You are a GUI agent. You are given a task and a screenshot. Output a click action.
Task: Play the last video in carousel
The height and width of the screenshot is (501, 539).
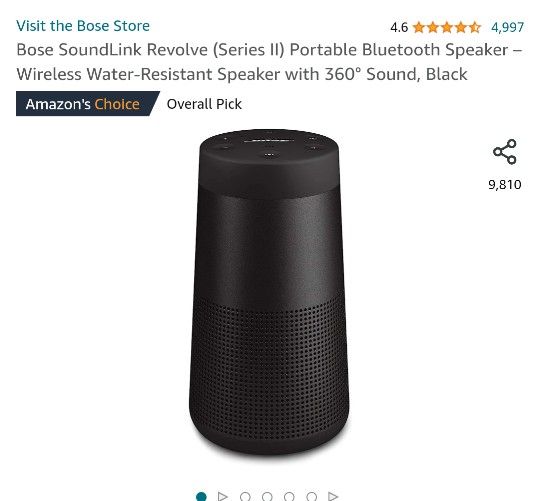coord(333,496)
